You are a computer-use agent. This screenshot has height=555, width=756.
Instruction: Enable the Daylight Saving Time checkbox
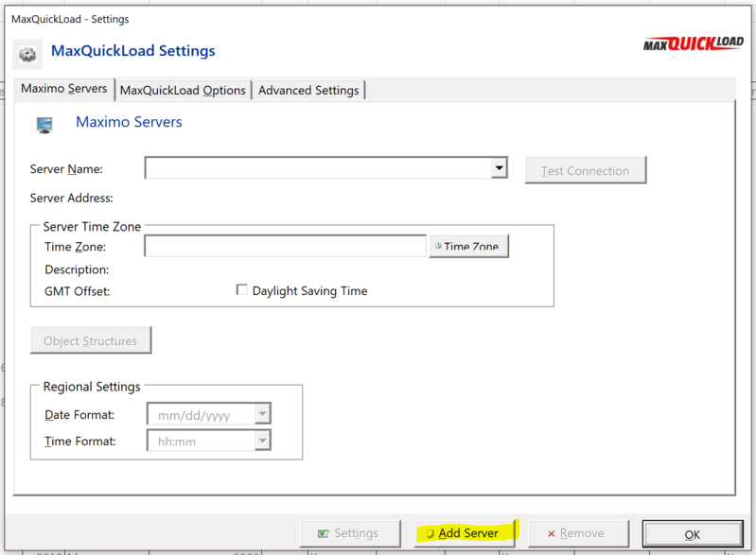pos(241,290)
